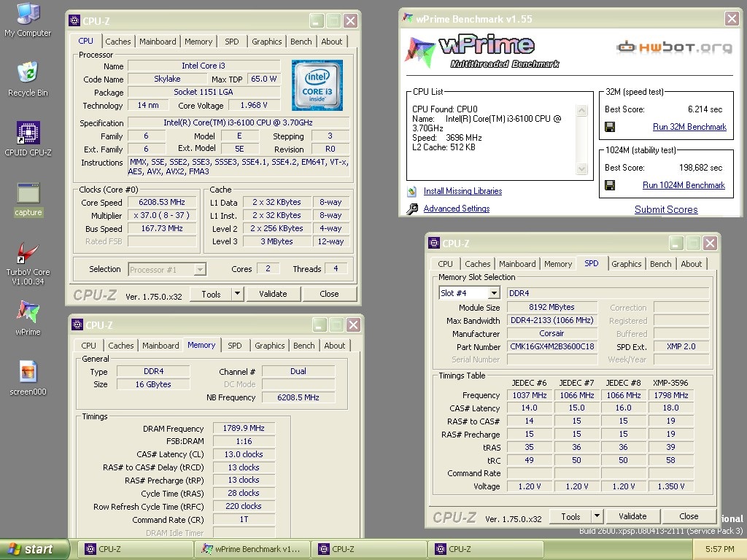Click XMP-3596 frequency 1798 MHz cell

click(671, 395)
